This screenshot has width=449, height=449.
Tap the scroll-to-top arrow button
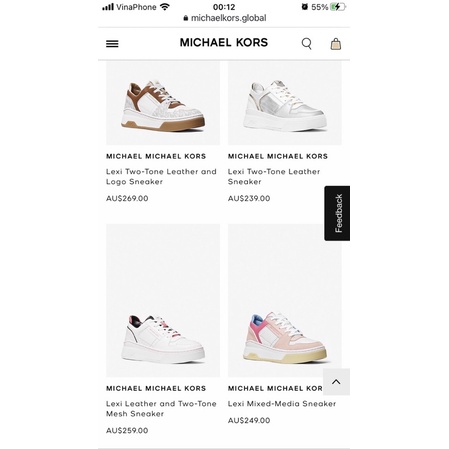pyautogui.click(x=336, y=382)
